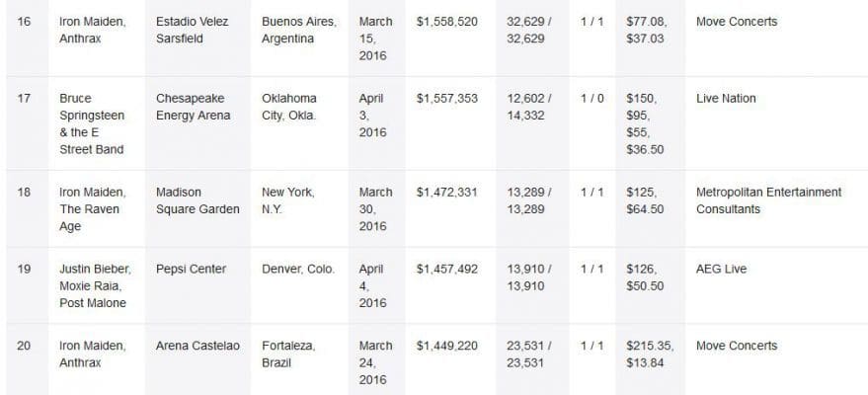Click the Iron Maiden, Anthrax row 16 artist
This screenshot has height=395, width=868.
93,30
